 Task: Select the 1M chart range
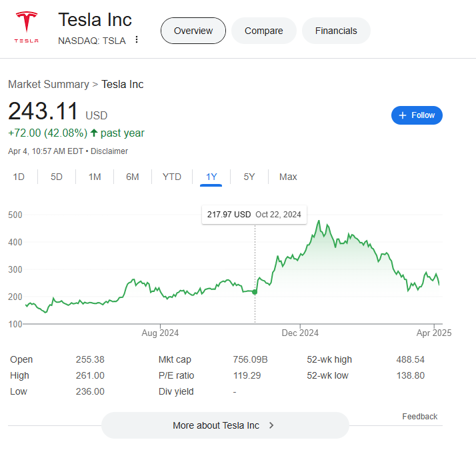95,177
